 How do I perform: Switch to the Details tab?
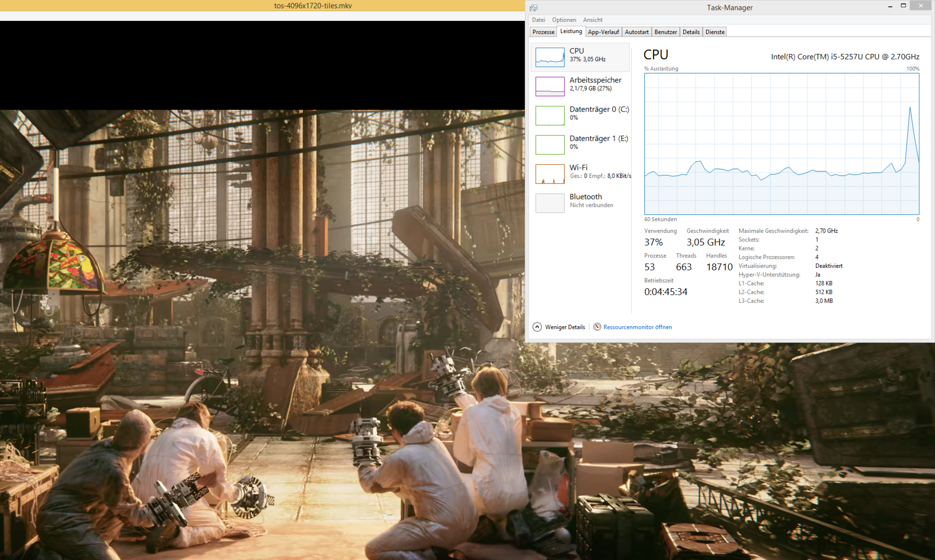tap(691, 32)
